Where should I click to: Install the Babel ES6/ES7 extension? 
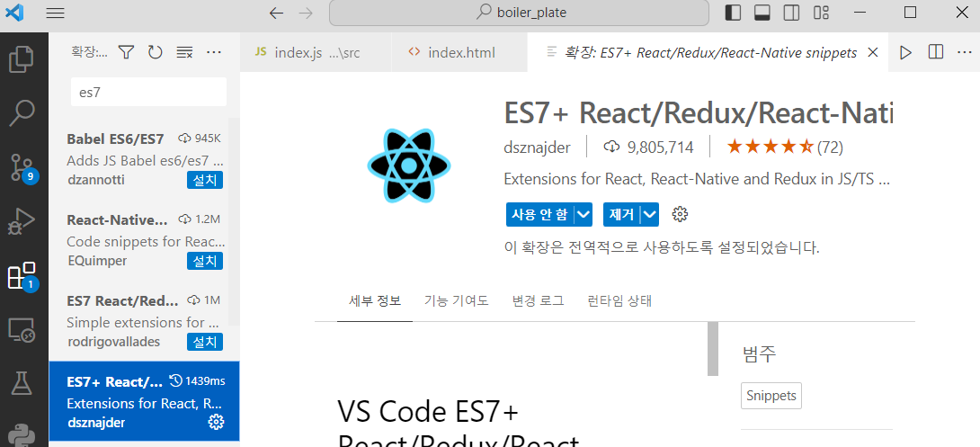pos(205,181)
